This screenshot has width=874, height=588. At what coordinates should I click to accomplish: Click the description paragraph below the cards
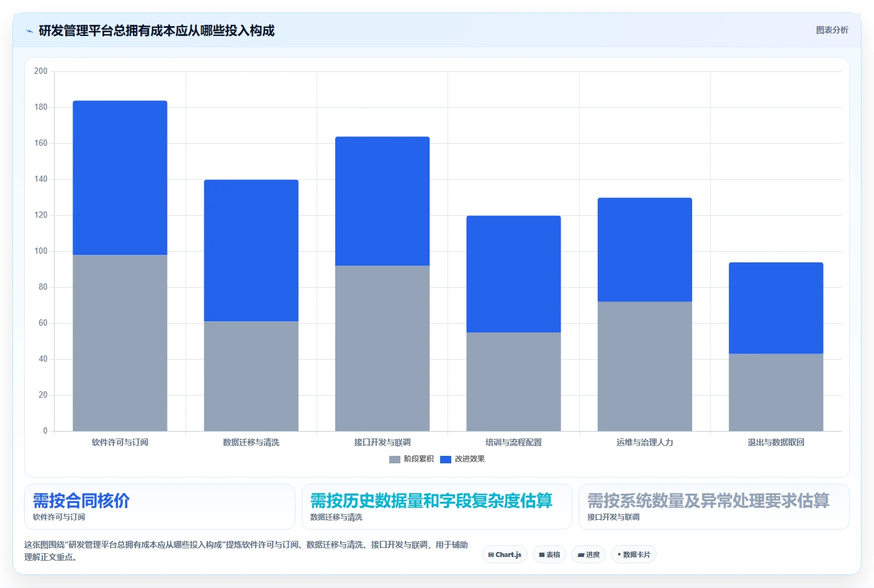pos(246,551)
